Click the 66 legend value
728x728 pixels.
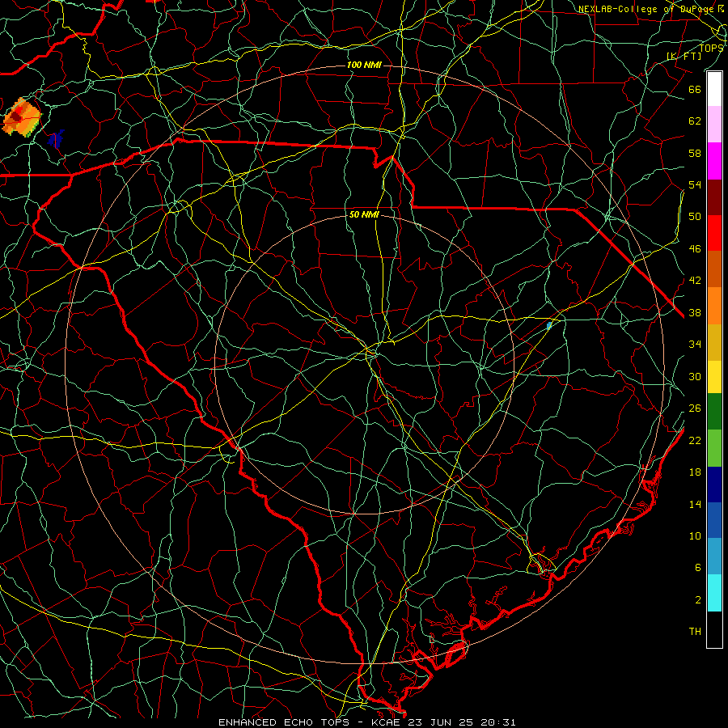tap(695, 89)
